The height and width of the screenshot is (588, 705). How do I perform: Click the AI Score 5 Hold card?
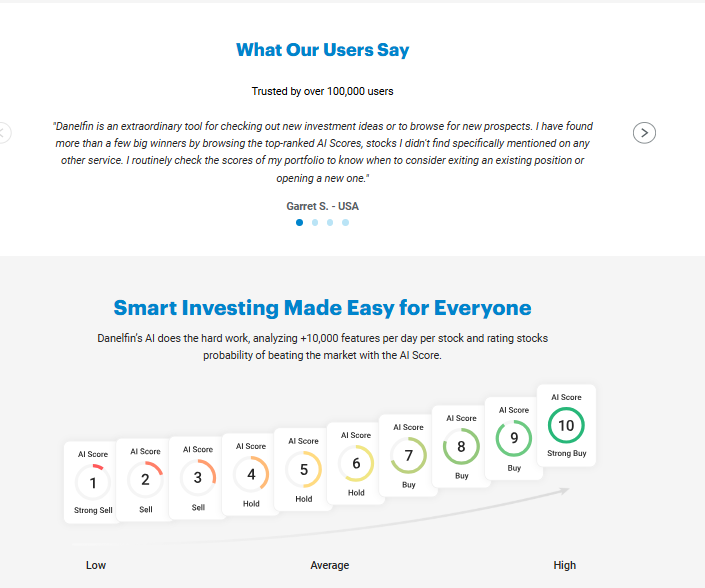click(304, 469)
